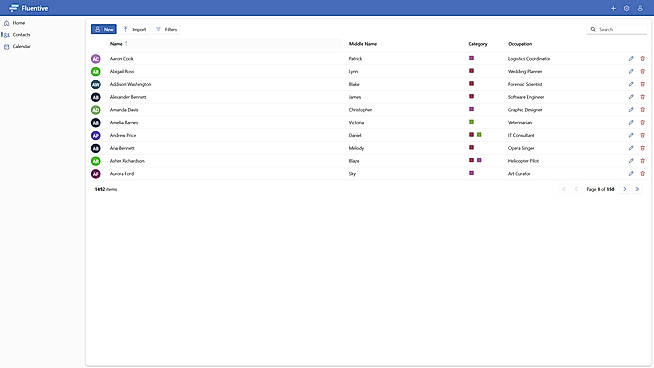Click the occupation Veterinarian
Image resolution: width=654 pixels, height=368 pixels.
520,123
